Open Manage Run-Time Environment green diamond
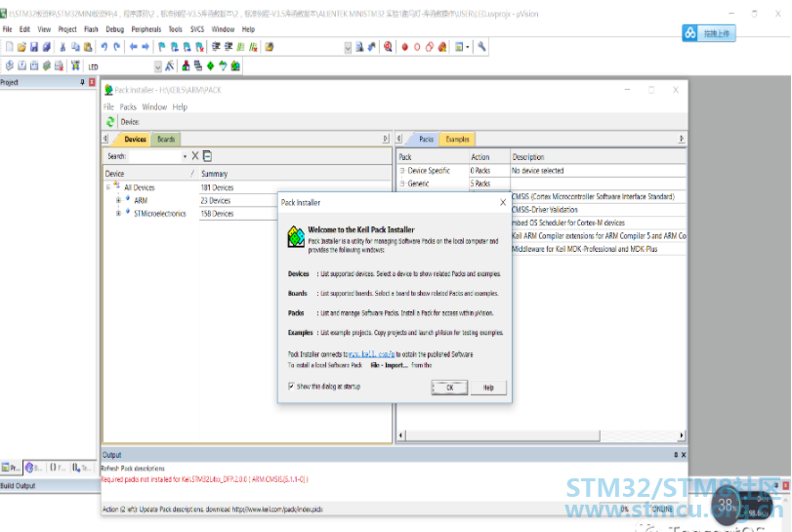Screen dimensions: 792x532 pyautogui.click(x=211, y=65)
